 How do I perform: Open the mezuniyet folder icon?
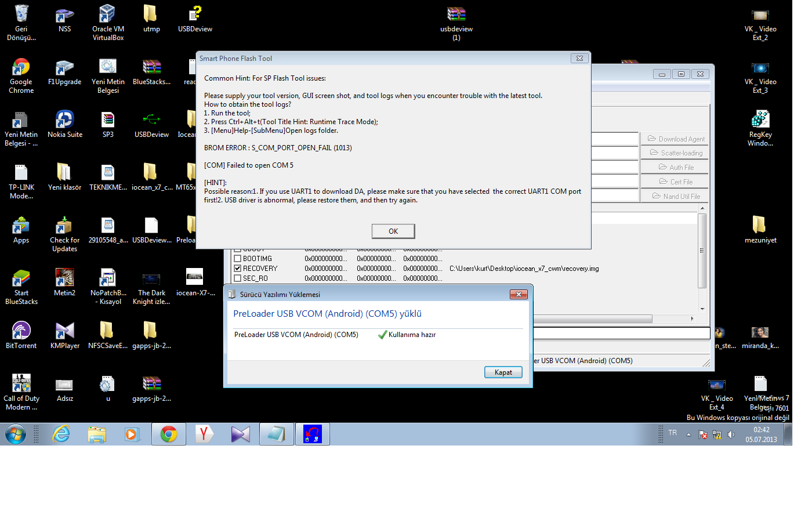point(760,230)
